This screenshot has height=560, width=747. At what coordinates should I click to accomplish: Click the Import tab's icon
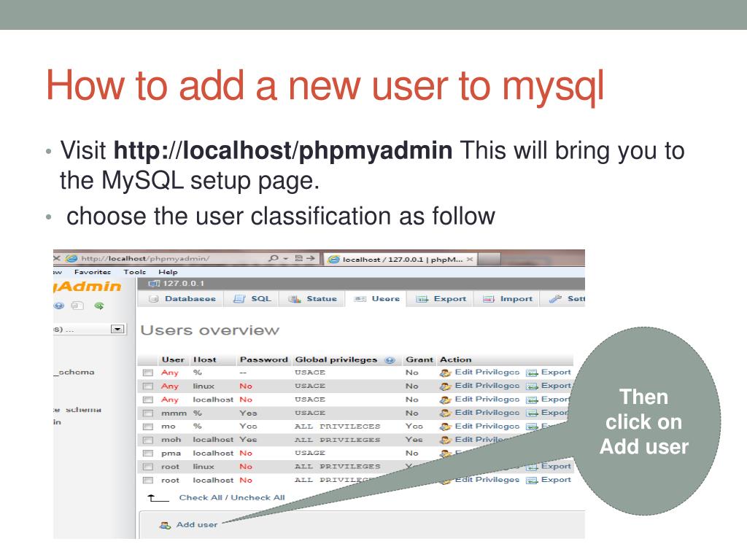pos(488,299)
